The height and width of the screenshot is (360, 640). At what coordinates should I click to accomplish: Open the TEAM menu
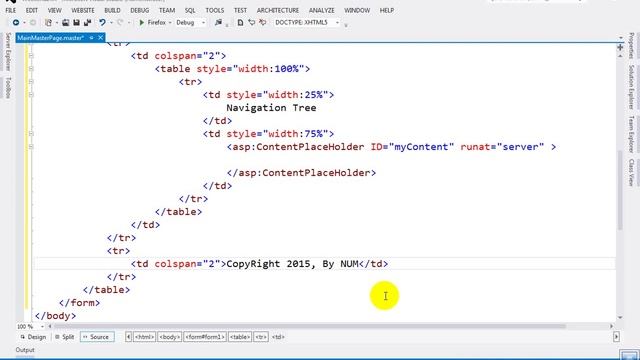pyautogui.click(x=167, y=10)
